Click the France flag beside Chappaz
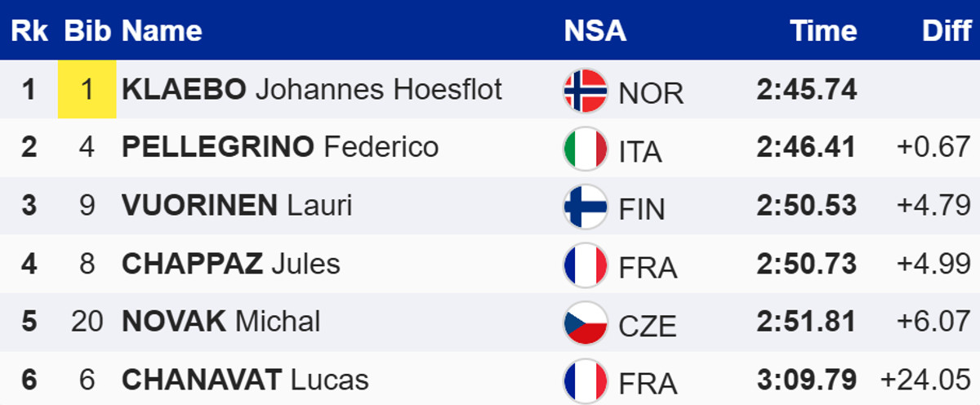This screenshot has width=980, height=405. point(586,265)
